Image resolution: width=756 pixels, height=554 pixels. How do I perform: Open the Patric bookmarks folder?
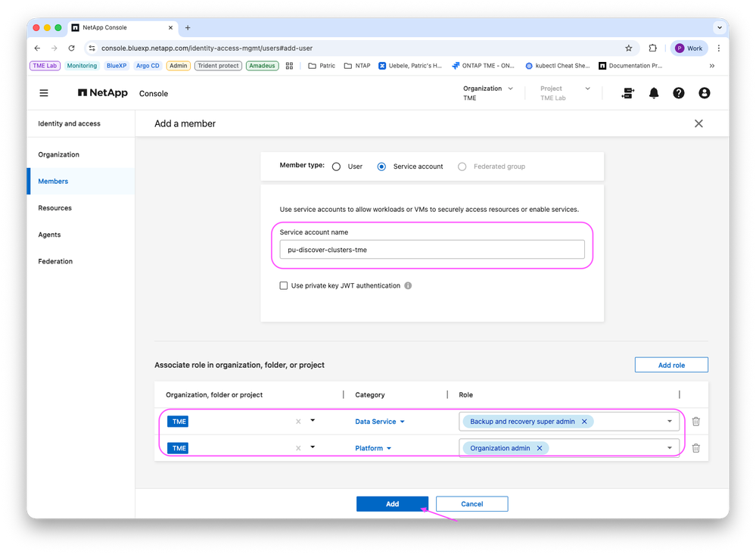(x=322, y=66)
